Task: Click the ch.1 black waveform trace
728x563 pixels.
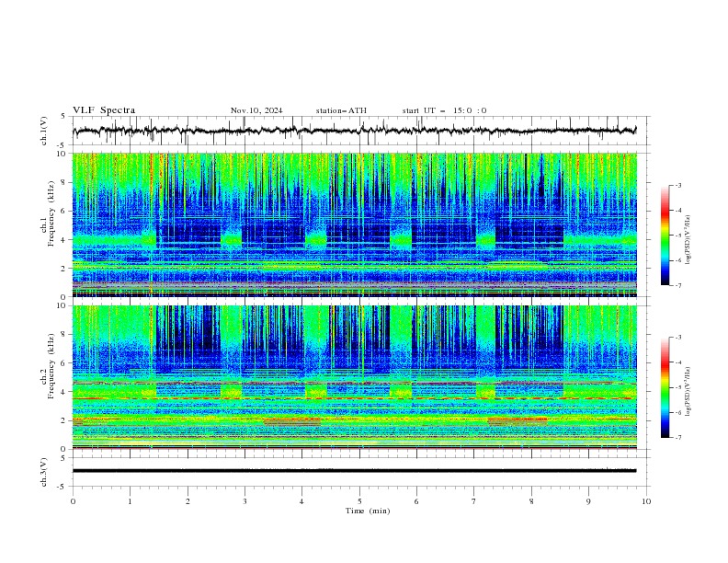Action: [x=354, y=131]
